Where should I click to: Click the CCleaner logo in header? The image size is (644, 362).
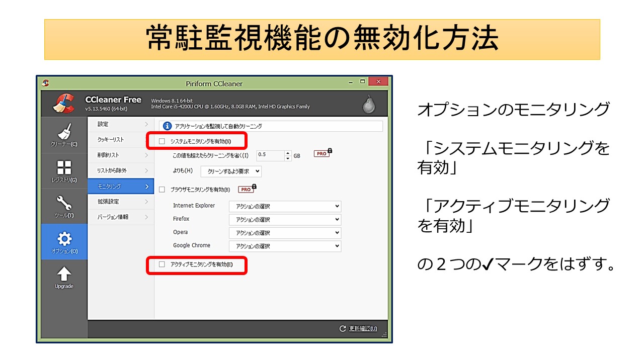[x=64, y=103]
